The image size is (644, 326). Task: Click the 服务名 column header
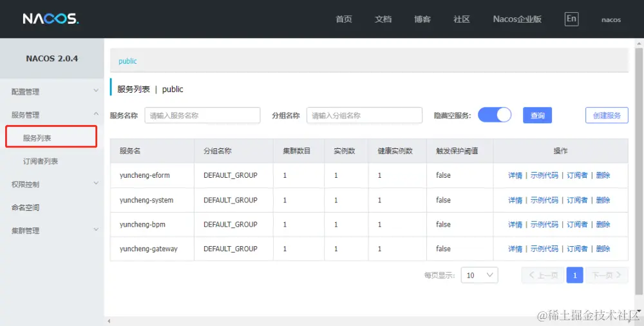coord(153,151)
